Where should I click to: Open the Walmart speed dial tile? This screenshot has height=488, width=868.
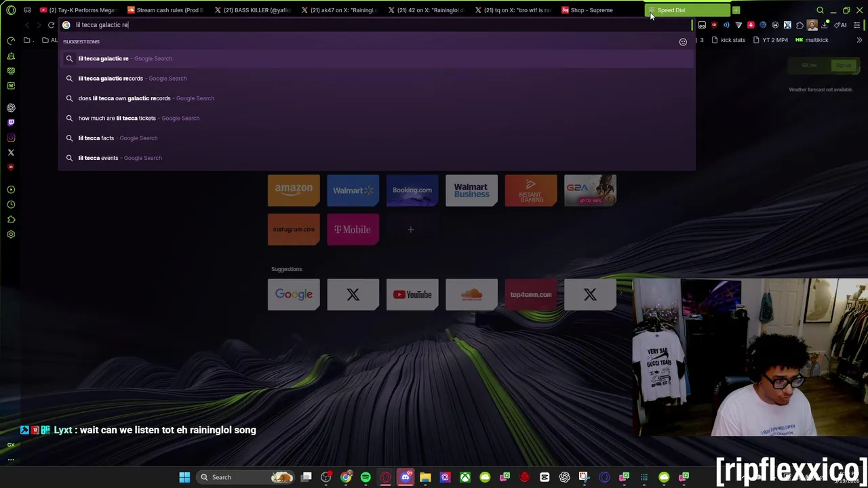[353, 190]
